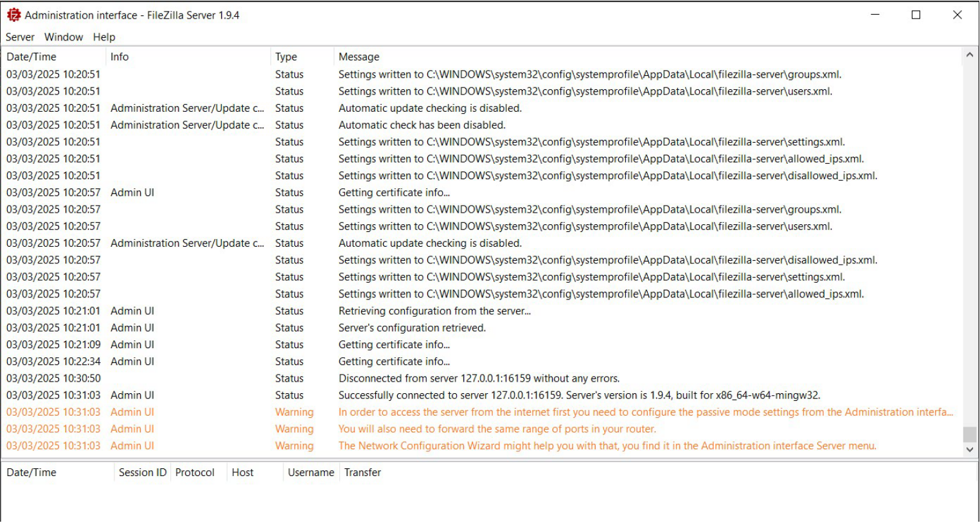Select the 'Disconnected from server' log entry

[479, 378]
